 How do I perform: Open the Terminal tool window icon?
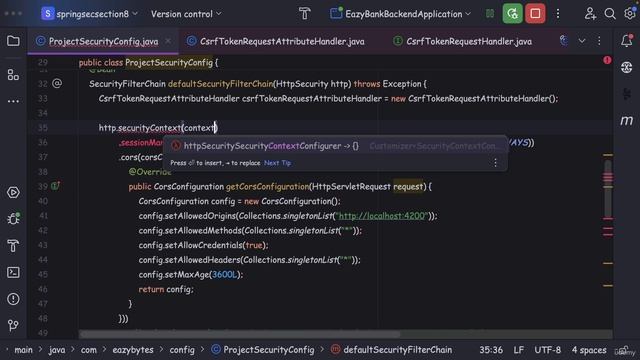coord(13,272)
